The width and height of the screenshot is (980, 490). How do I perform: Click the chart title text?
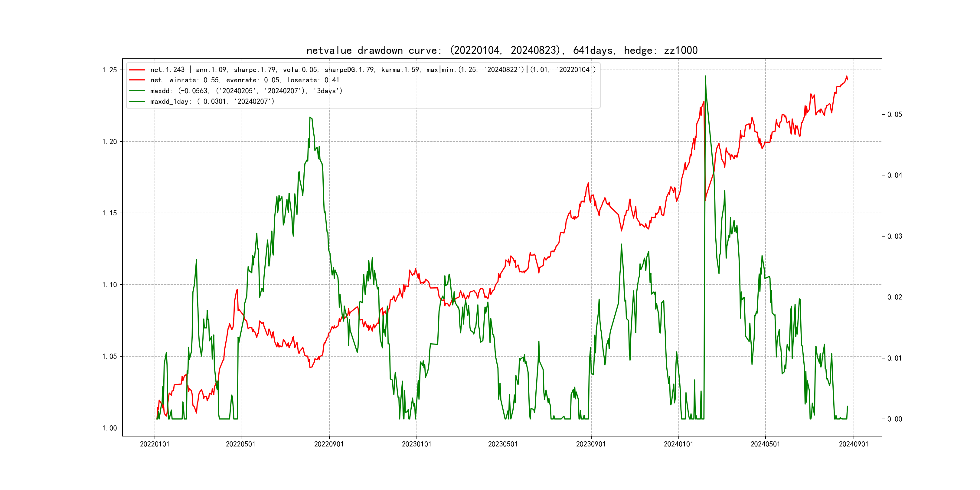pyautogui.click(x=502, y=51)
